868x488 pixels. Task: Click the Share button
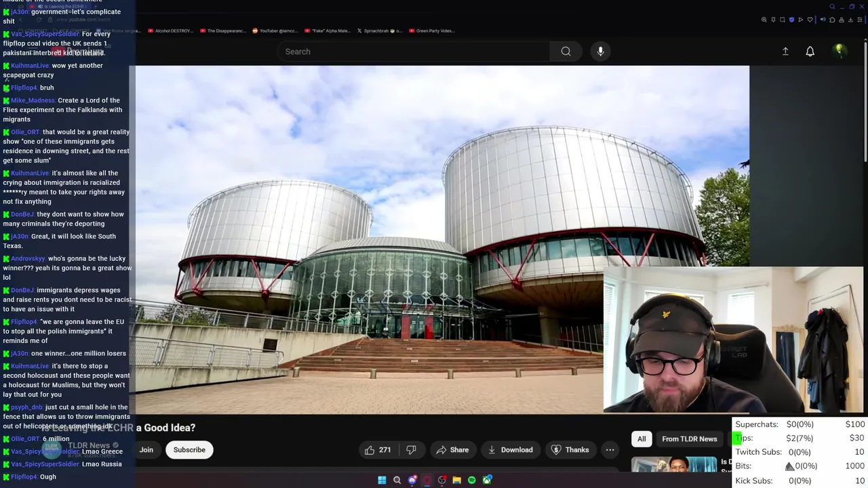tap(452, 450)
